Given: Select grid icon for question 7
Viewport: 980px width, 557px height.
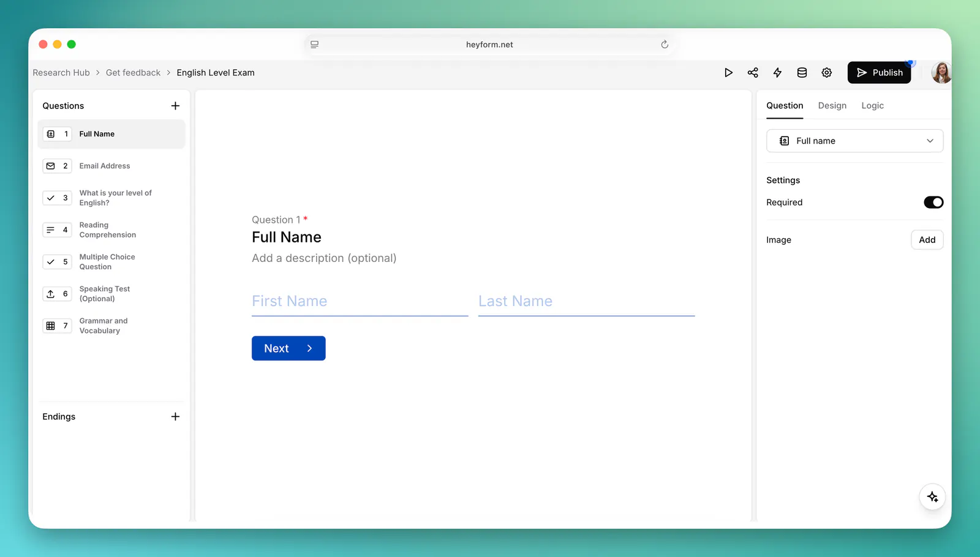Looking at the screenshot, I should tap(51, 326).
